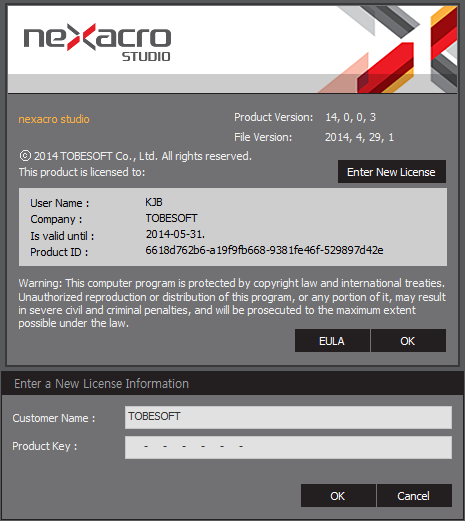Click the nexacro STUDIO logo

click(97, 42)
